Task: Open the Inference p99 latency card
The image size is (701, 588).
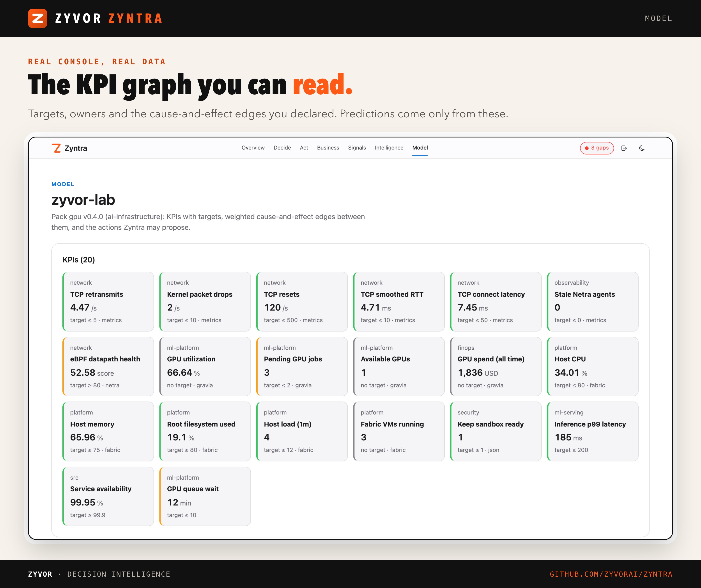Action: pyautogui.click(x=593, y=431)
